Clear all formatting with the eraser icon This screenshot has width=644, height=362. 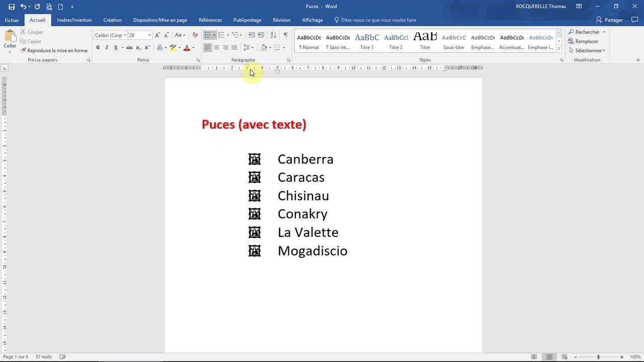click(x=195, y=35)
